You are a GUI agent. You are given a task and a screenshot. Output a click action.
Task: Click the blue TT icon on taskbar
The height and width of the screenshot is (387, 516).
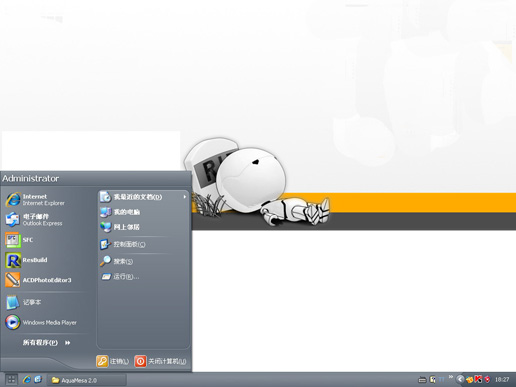click(x=442, y=380)
